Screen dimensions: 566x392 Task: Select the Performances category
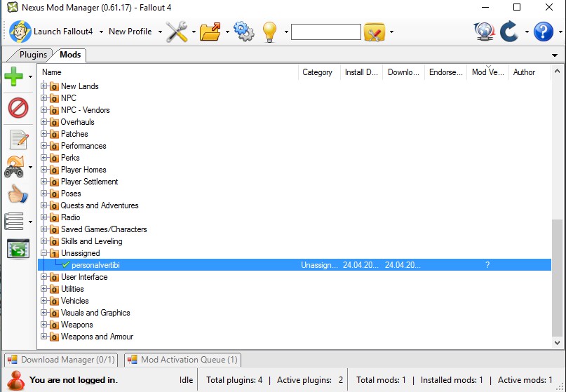(x=83, y=146)
